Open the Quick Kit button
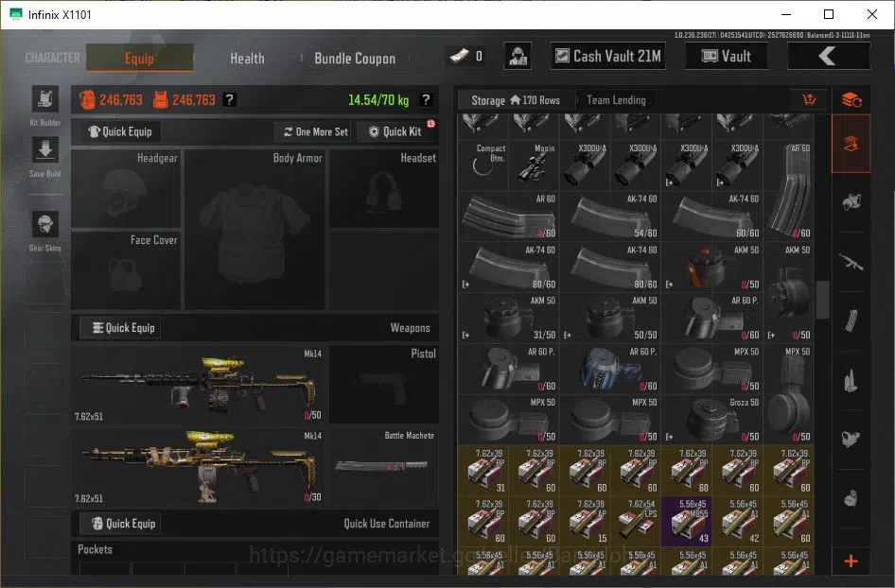 395,131
